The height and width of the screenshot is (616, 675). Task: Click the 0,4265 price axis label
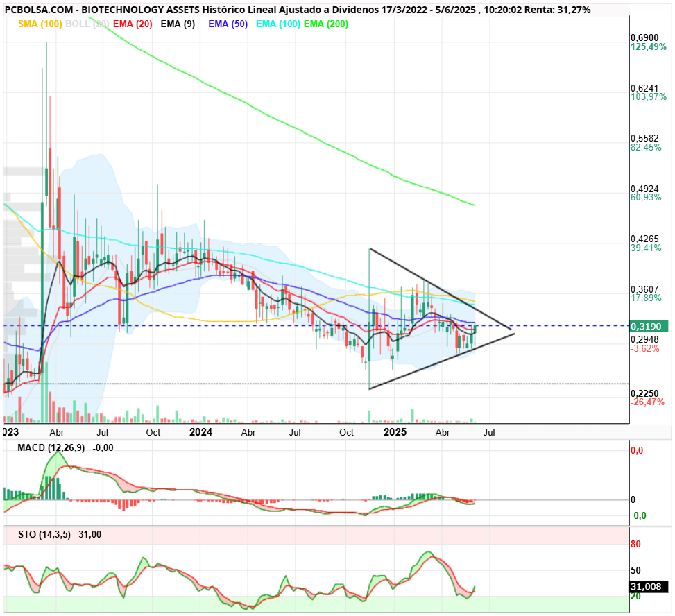point(644,239)
